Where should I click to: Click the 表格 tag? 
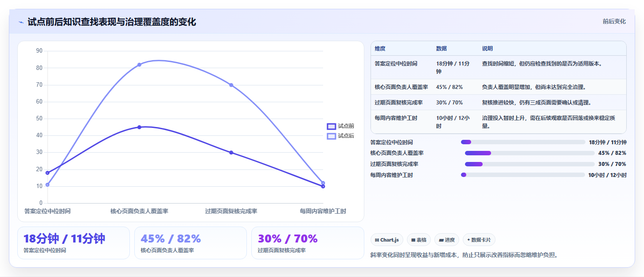(x=419, y=240)
